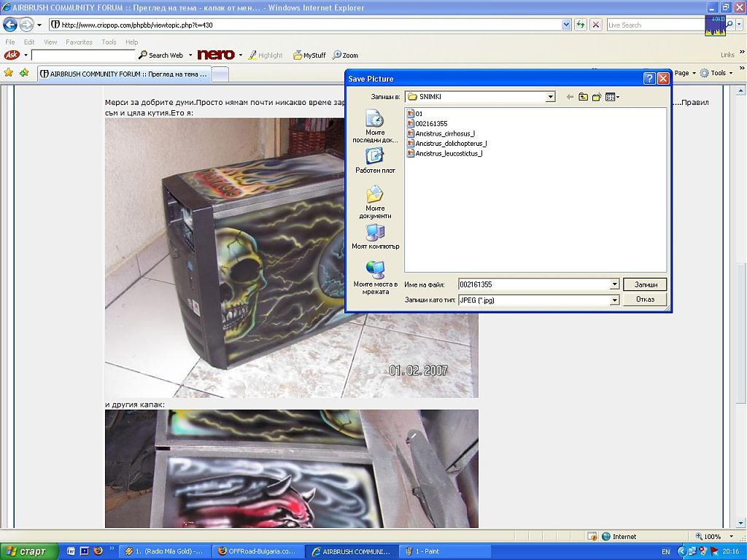
Task: Open a new blank browser tab
Action: 220,74
